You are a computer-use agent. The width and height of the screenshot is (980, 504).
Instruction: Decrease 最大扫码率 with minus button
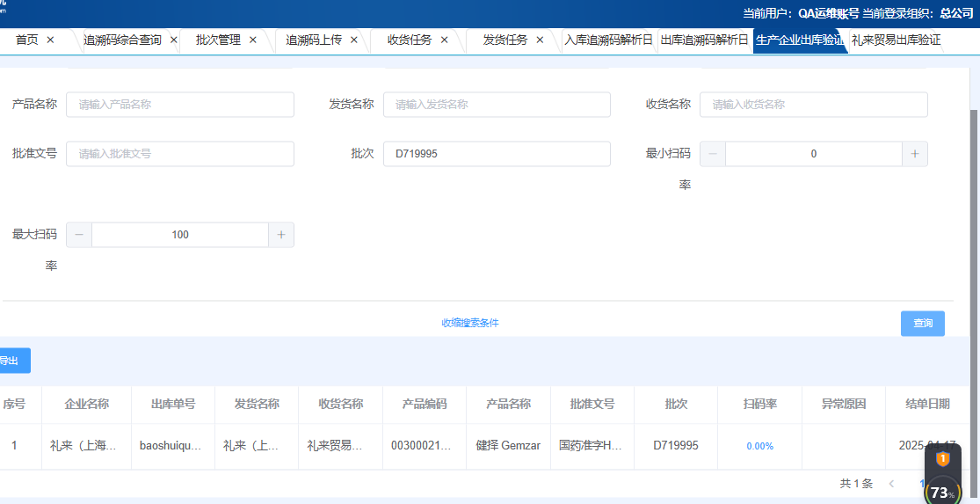79,235
